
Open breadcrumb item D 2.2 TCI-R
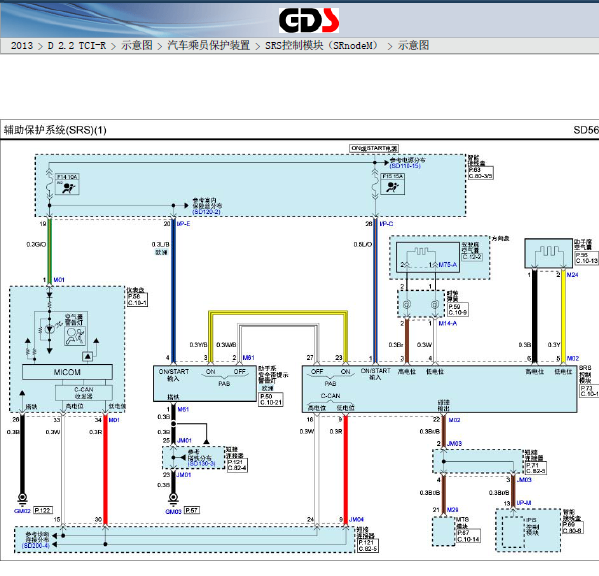(77, 46)
